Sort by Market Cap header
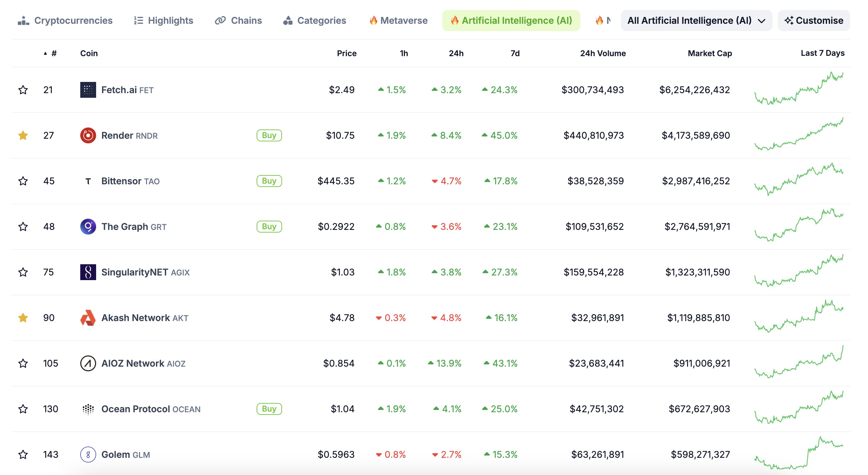 coord(710,53)
